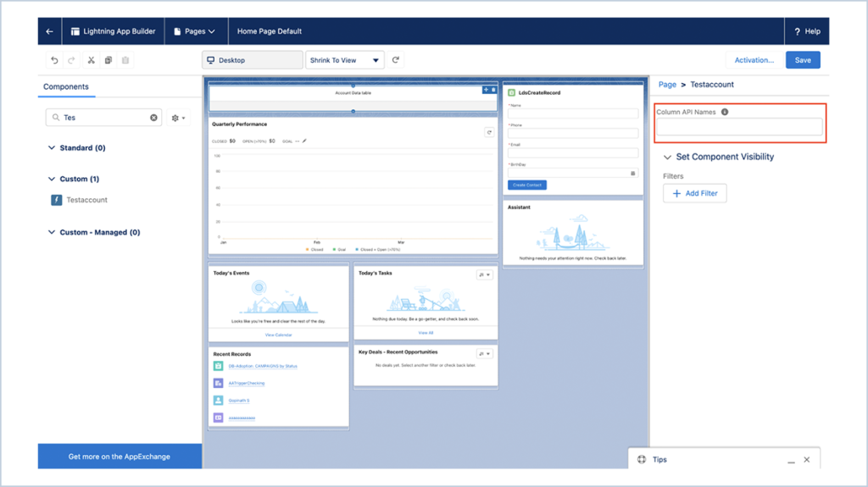
Task: Click the Page breadcrumb link
Action: coord(667,85)
